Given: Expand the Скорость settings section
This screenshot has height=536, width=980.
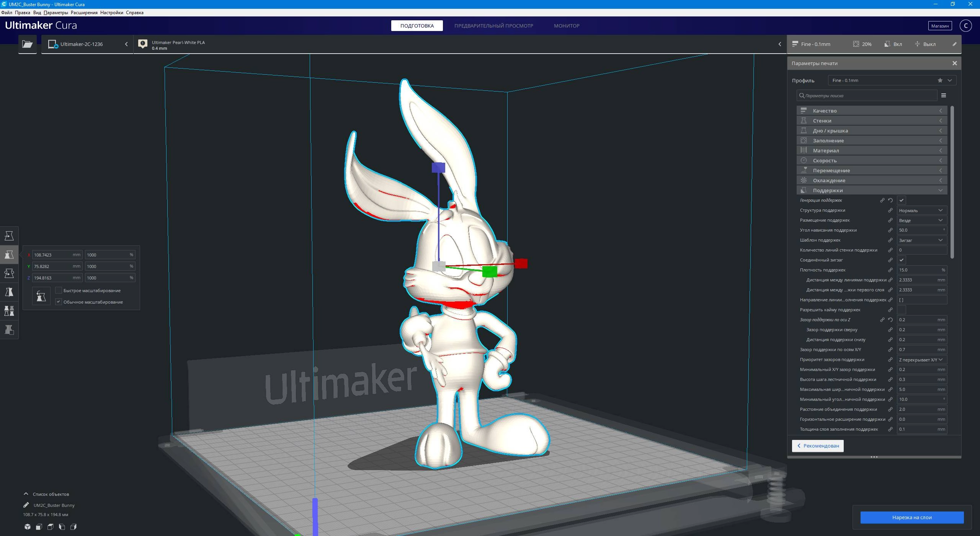Looking at the screenshot, I should coord(872,160).
